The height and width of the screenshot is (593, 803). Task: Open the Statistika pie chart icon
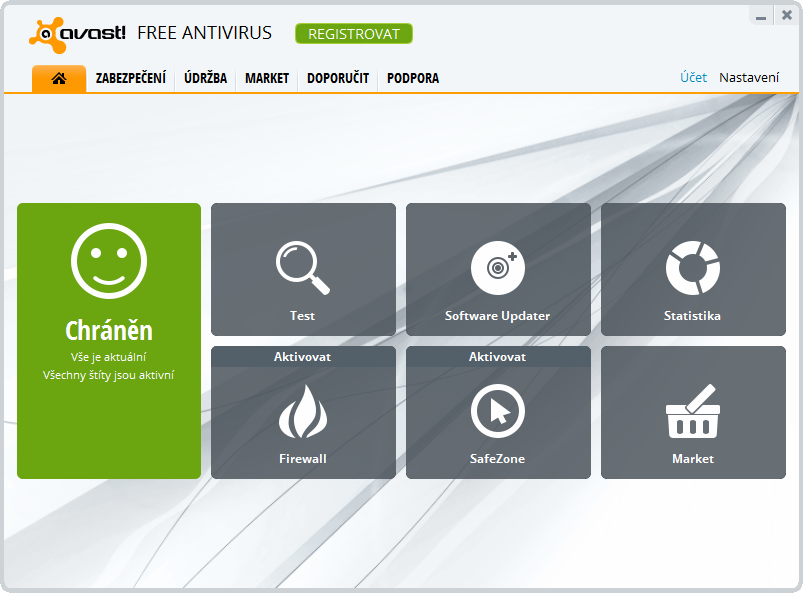pyautogui.click(x=693, y=268)
